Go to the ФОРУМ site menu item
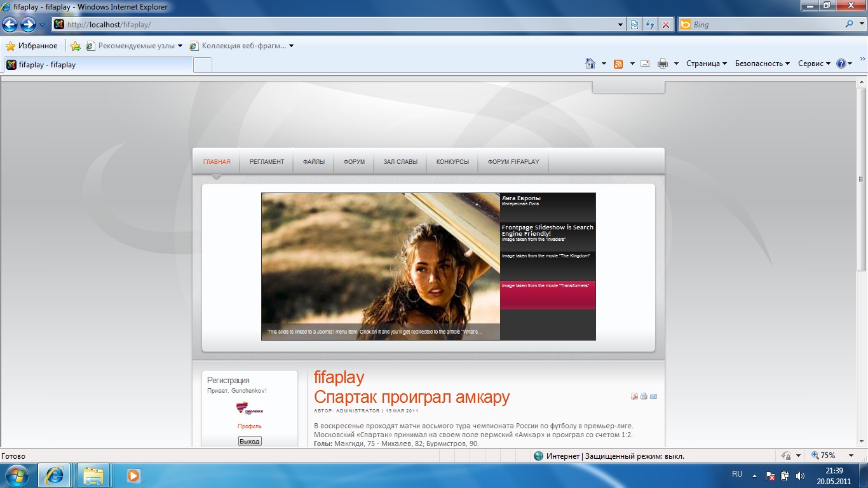Viewport: 868px width, 488px height. pyautogui.click(x=354, y=161)
